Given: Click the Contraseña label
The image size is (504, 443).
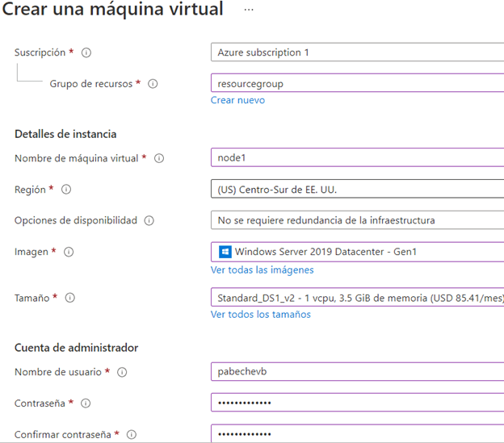Looking at the screenshot, I should tap(40, 403).
